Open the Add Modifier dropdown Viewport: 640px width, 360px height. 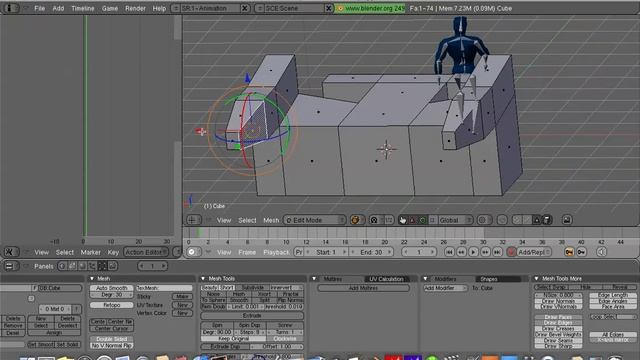pos(445,288)
